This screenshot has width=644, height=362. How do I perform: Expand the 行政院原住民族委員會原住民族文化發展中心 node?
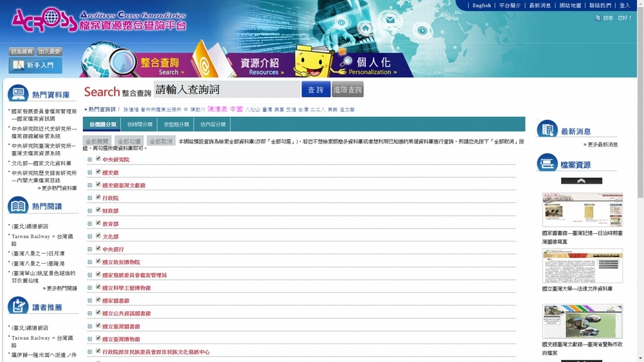pos(90,352)
